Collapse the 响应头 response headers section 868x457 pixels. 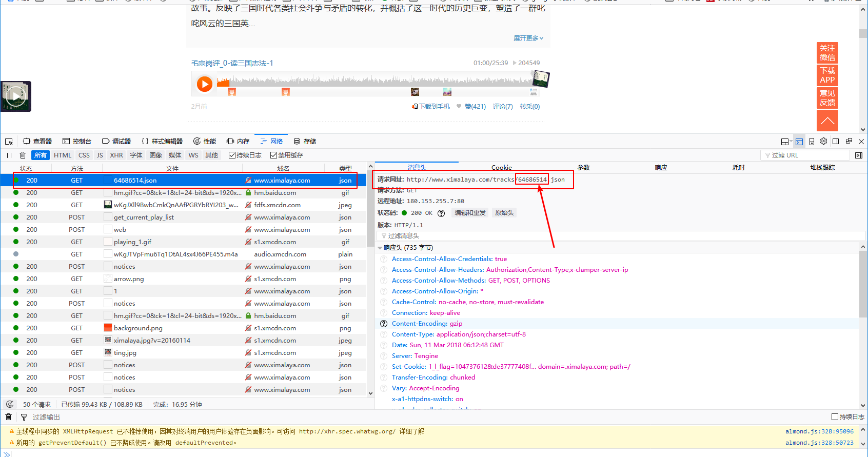tap(380, 248)
